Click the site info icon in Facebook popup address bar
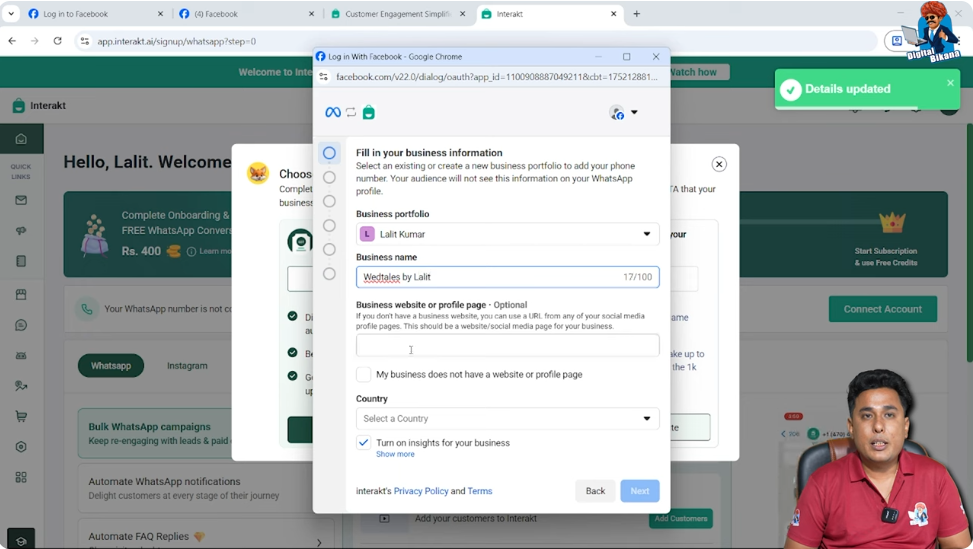 coord(323,77)
